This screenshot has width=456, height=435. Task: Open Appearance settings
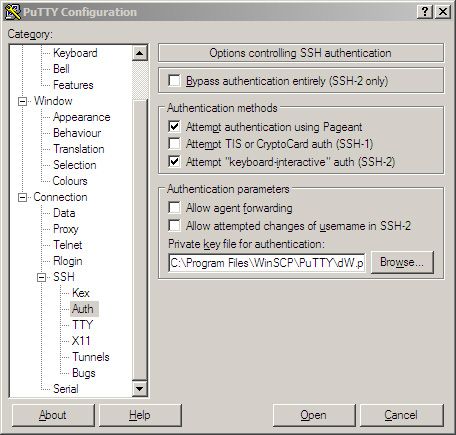(82, 117)
